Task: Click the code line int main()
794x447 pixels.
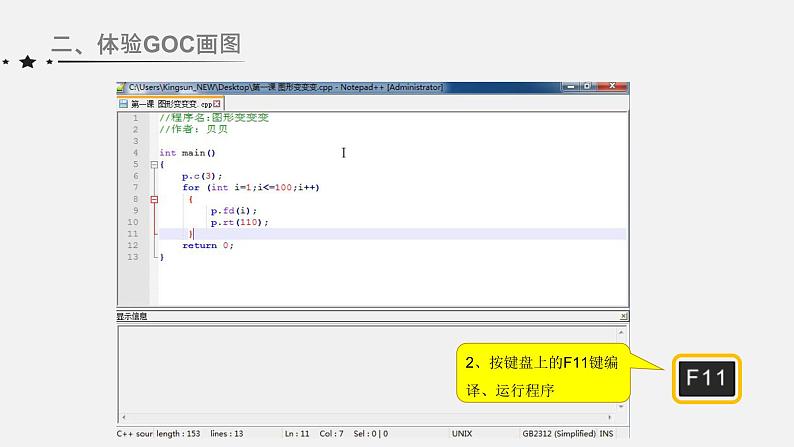Action: coord(187,152)
